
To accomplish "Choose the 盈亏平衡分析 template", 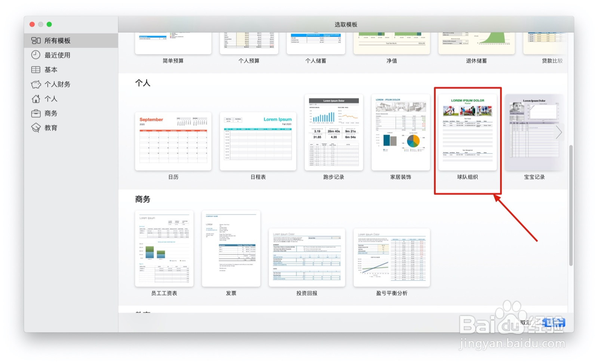I will click(x=391, y=258).
